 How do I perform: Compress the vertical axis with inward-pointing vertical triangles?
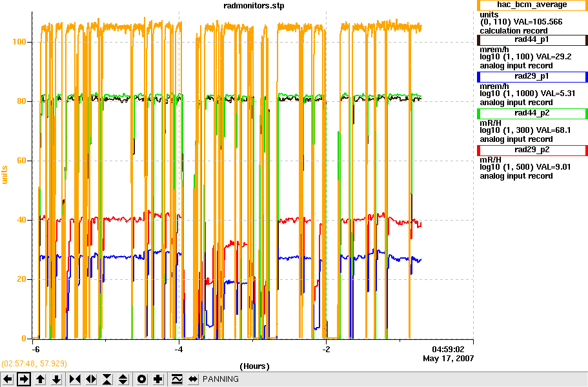coord(107,379)
